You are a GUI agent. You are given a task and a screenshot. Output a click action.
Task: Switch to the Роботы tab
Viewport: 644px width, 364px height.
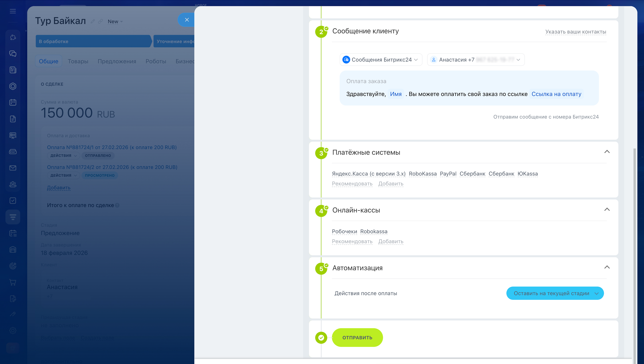[156, 61]
